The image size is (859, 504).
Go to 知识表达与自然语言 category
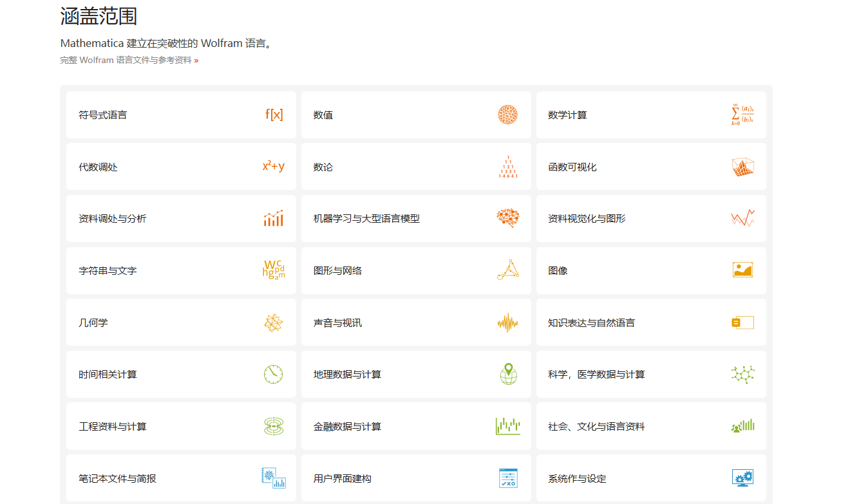click(x=651, y=322)
